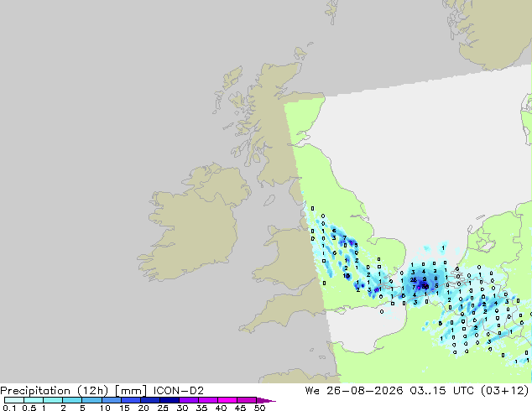
Task: Click the "(03+12)" forecast offset text
Action: pyautogui.click(x=505, y=391)
